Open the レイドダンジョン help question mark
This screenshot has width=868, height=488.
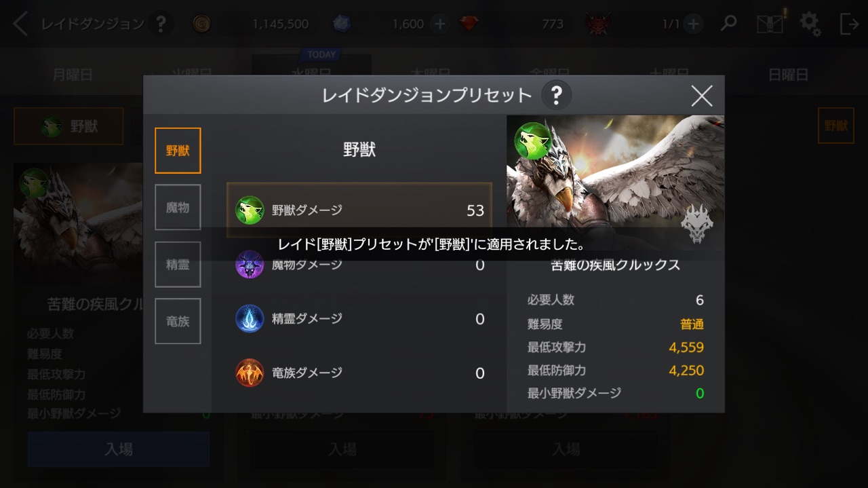[x=161, y=24]
